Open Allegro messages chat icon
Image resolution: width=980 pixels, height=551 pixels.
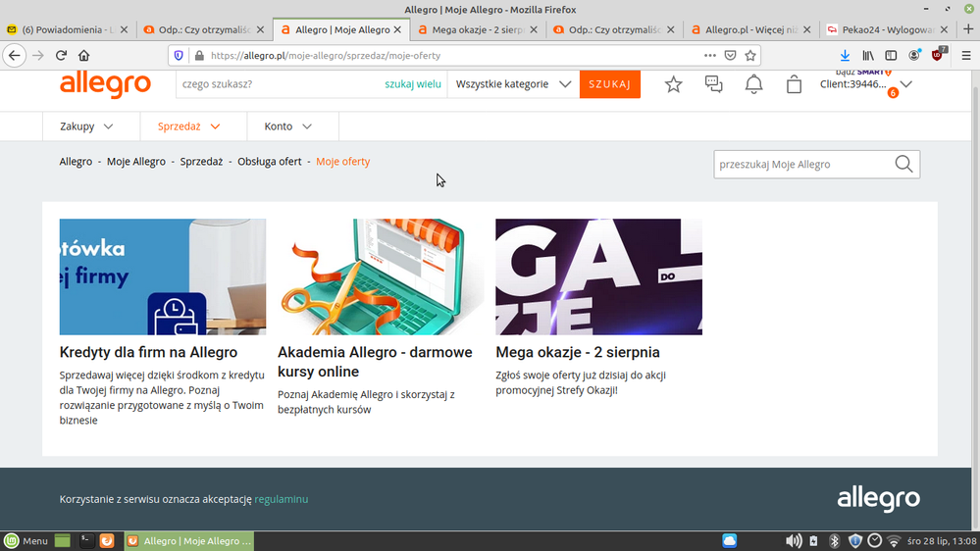tap(714, 84)
